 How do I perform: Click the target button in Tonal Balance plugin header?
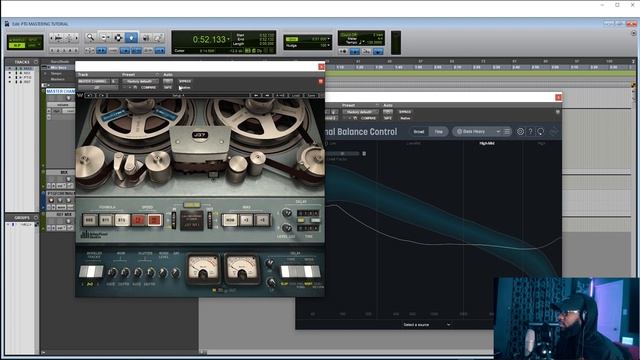click(558, 112)
